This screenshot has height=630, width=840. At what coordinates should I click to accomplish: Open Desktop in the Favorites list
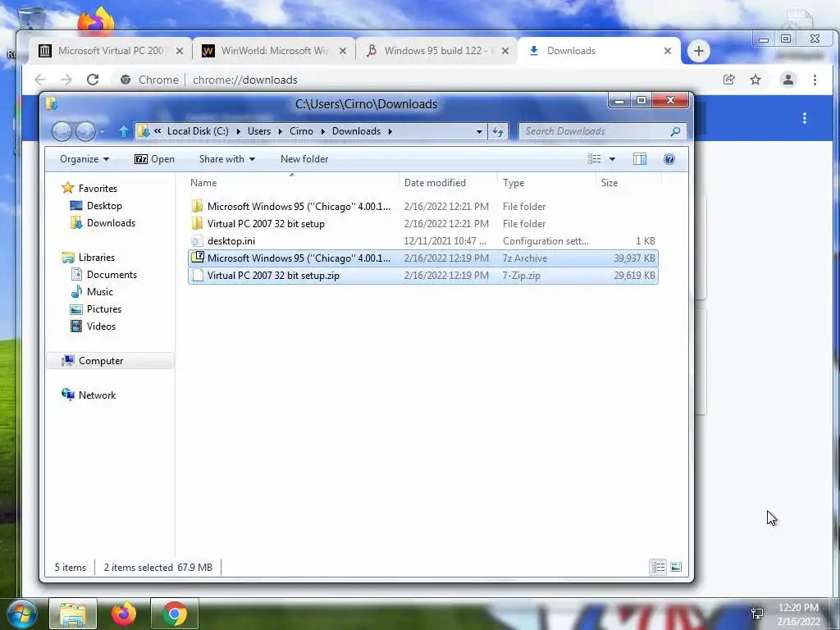click(104, 206)
